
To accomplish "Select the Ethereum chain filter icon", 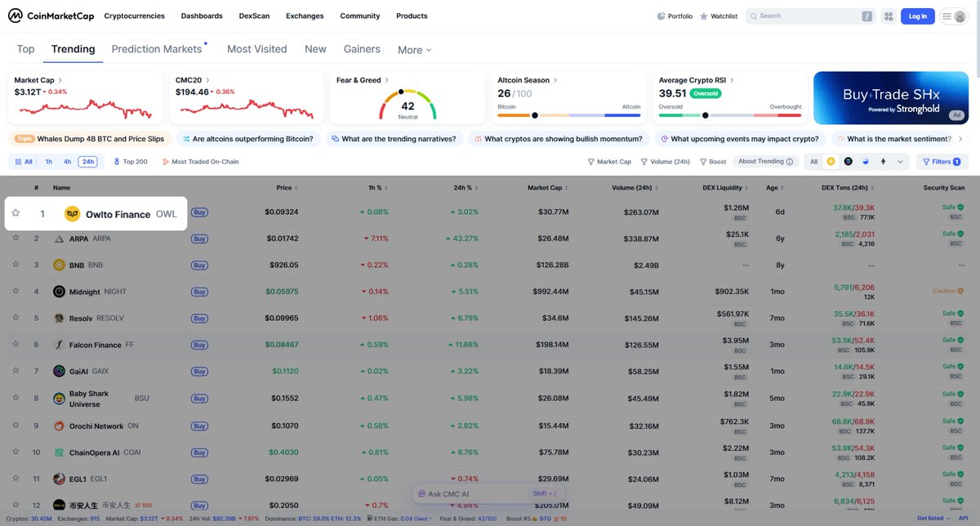I will 882,162.
